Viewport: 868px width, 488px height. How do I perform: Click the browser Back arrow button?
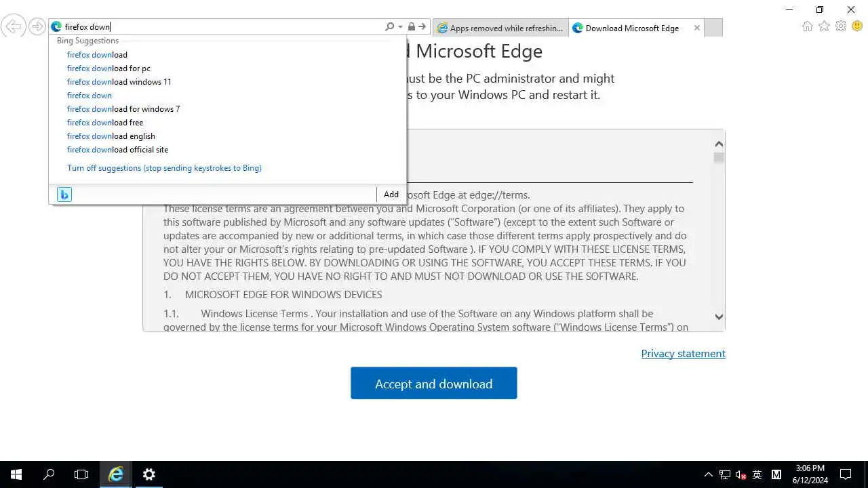click(x=14, y=27)
